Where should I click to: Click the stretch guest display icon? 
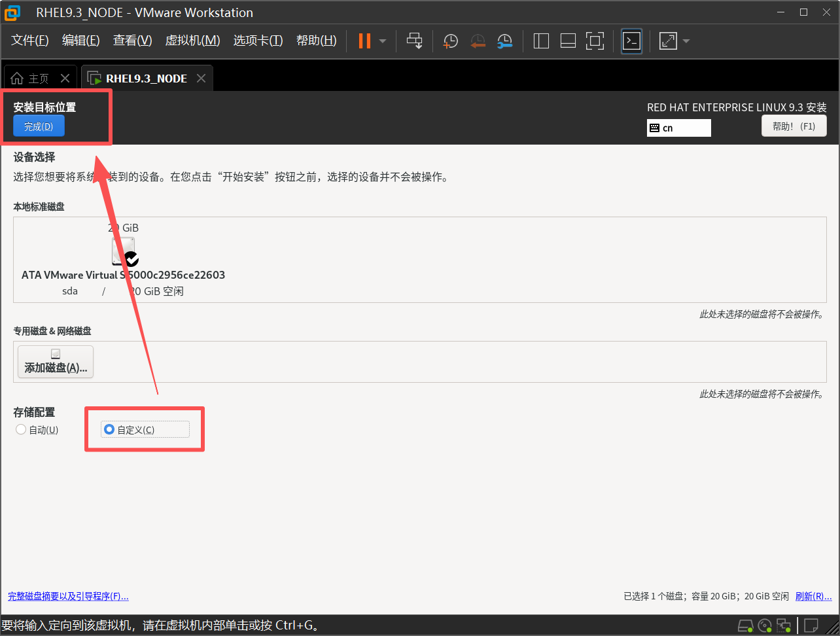click(668, 41)
